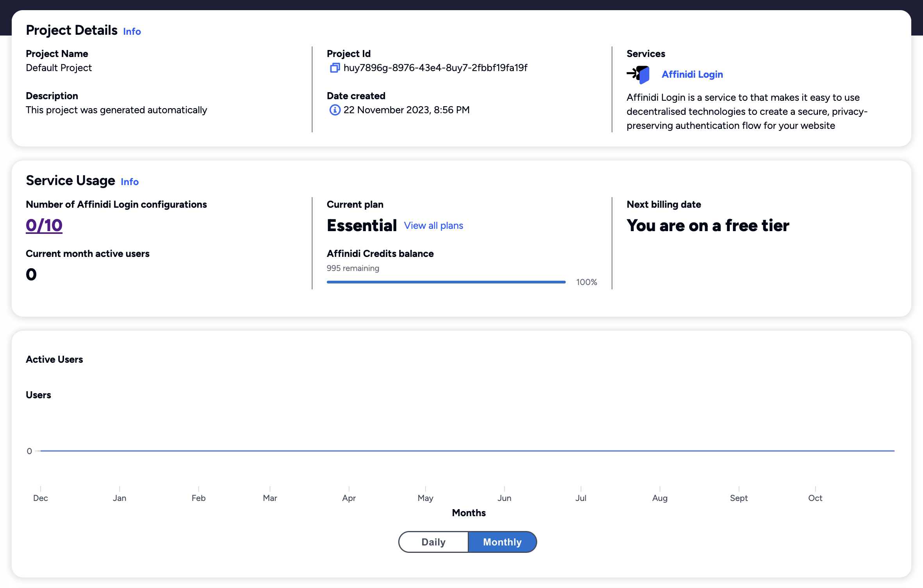923x588 pixels.
Task: Click 'You are on a free tier' text
Action: point(708,226)
